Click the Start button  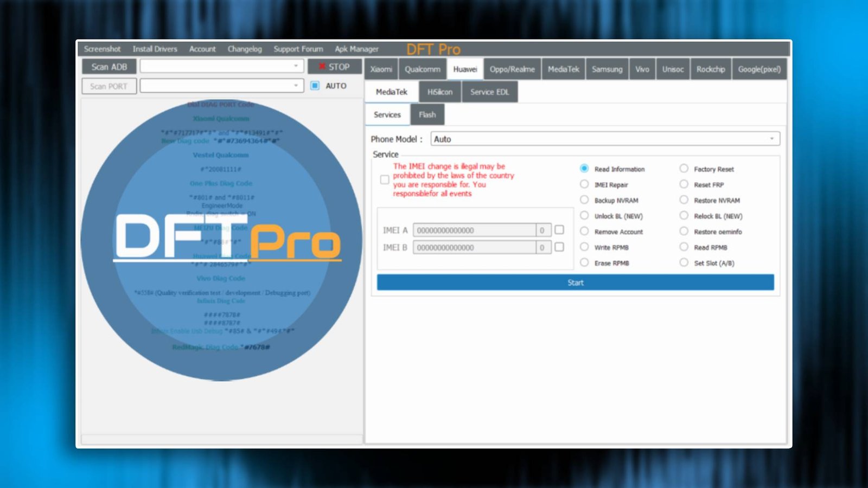point(575,282)
